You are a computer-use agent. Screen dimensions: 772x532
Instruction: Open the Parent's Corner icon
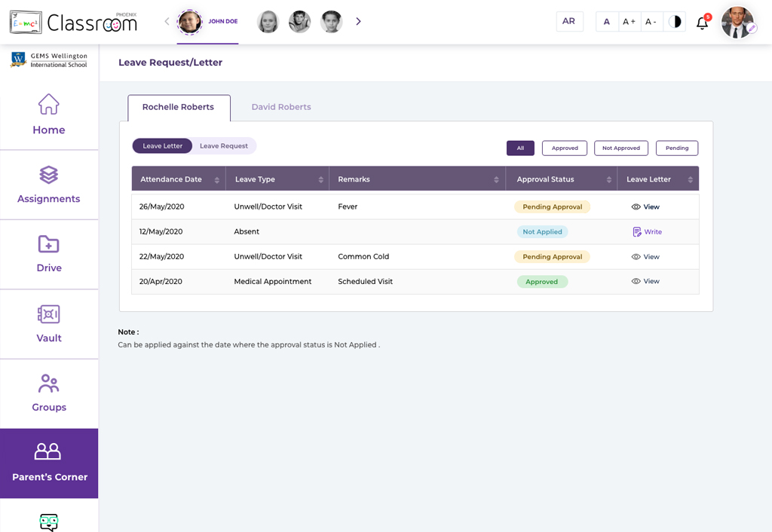click(x=47, y=451)
